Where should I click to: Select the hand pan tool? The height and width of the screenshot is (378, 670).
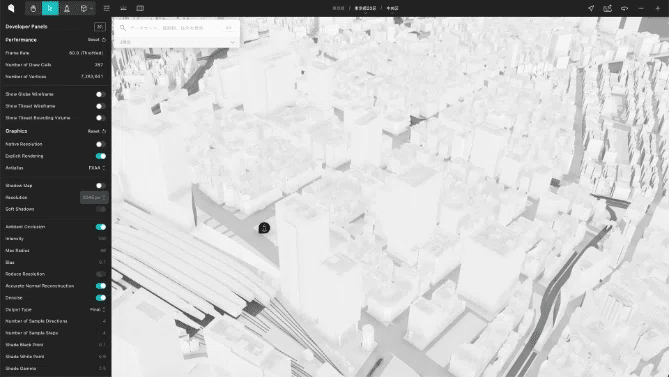pyautogui.click(x=33, y=8)
